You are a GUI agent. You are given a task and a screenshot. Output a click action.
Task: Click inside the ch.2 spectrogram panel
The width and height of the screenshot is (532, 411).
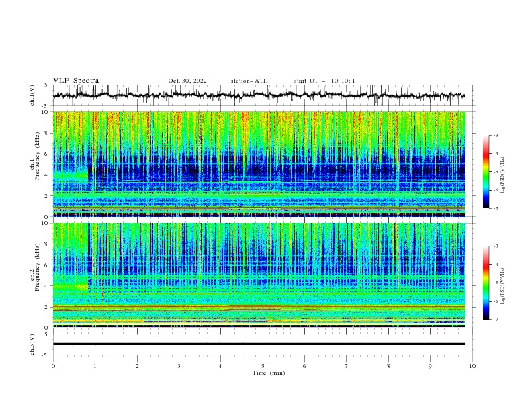[259, 275]
